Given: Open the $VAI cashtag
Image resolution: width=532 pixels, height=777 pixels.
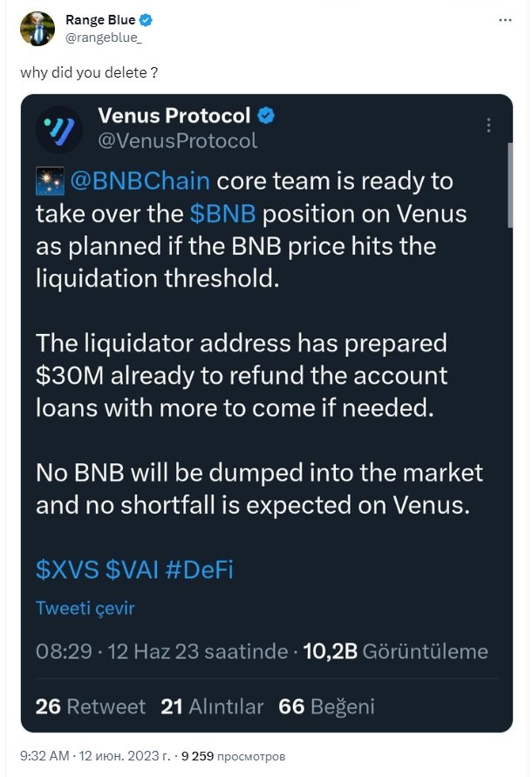Looking at the screenshot, I should pos(132,569).
